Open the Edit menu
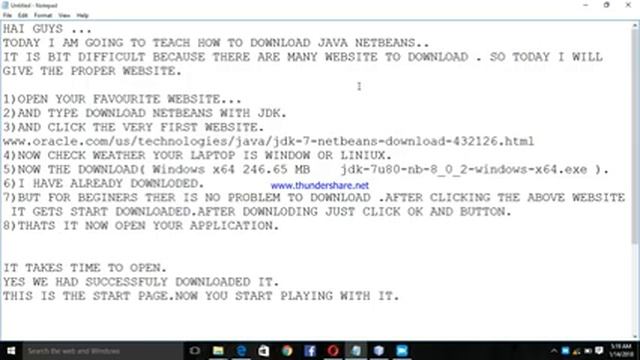 coord(23,16)
